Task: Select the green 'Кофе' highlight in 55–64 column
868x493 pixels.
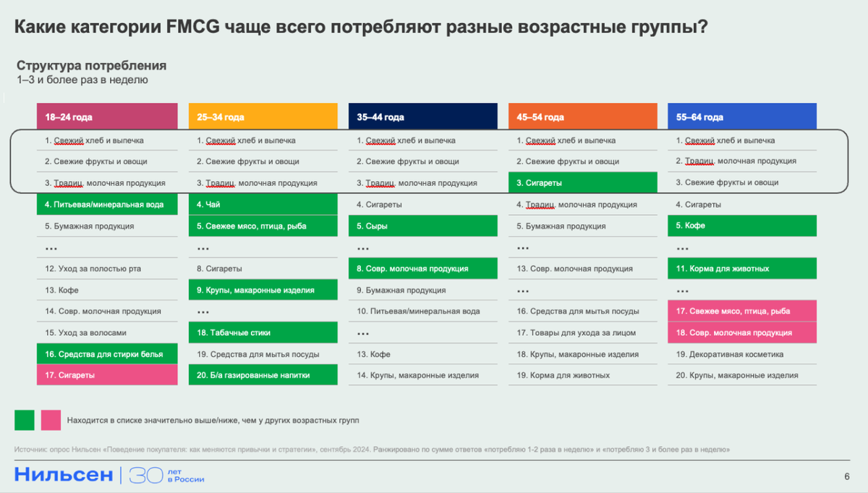Action: 742,225
